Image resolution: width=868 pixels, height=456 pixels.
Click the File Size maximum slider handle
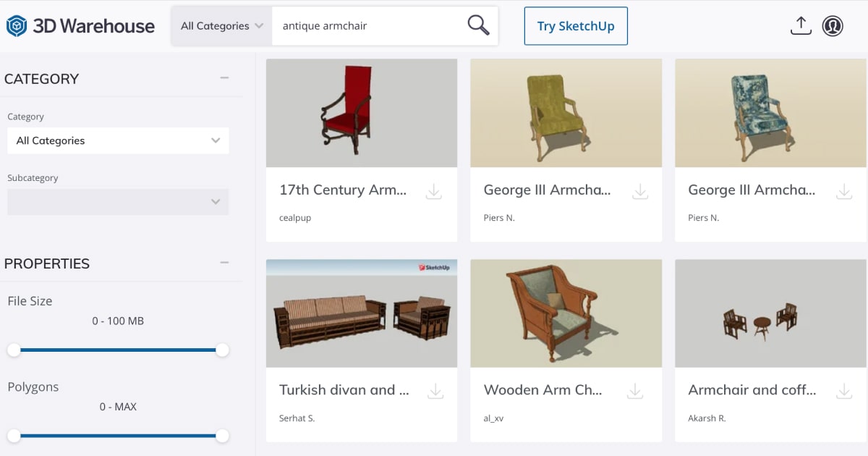(x=222, y=350)
